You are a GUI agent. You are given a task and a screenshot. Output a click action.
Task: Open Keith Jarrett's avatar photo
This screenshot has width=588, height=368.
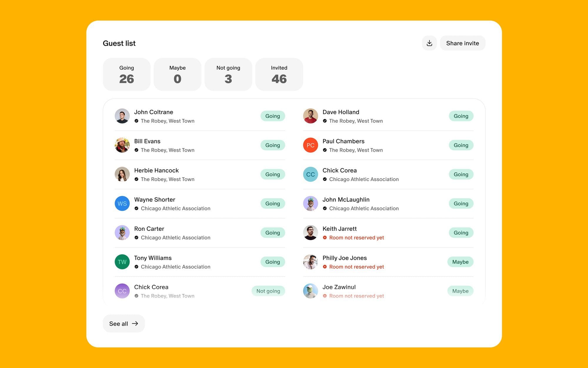coord(310,232)
